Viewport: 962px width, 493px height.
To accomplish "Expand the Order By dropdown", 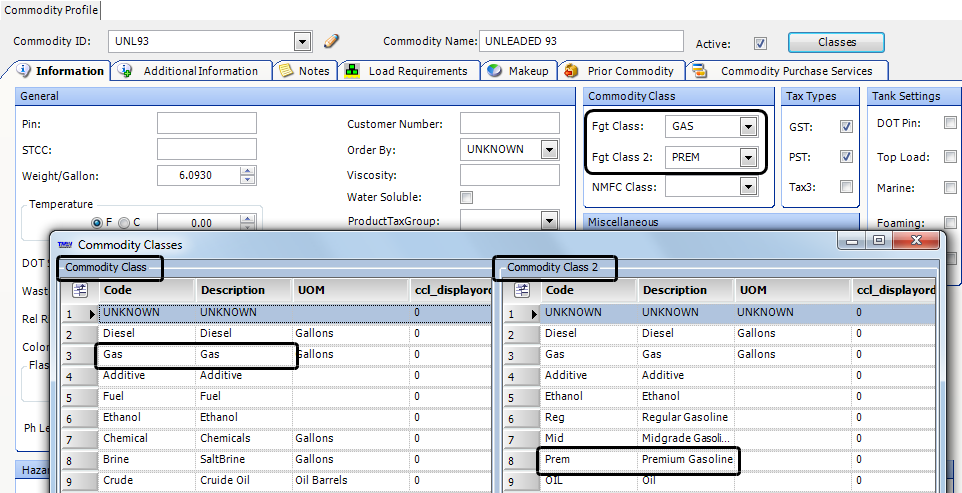I will pyautogui.click(x=548, y=150).
